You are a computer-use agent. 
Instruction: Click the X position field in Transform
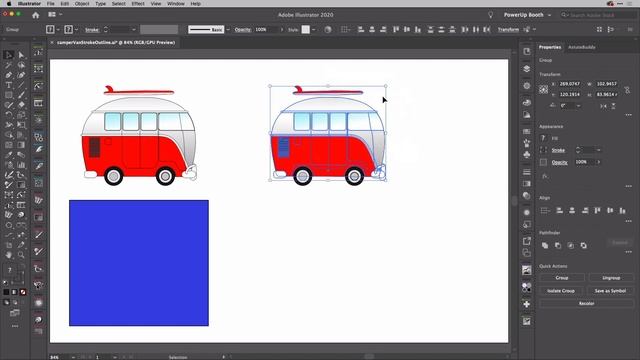[569, 84]
